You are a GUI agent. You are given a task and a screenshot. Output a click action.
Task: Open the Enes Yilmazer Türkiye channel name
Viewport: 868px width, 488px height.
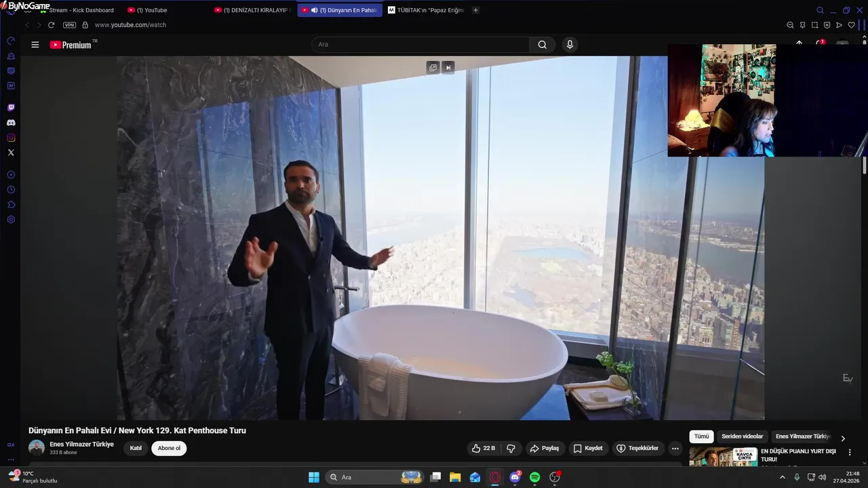point(81,444)
